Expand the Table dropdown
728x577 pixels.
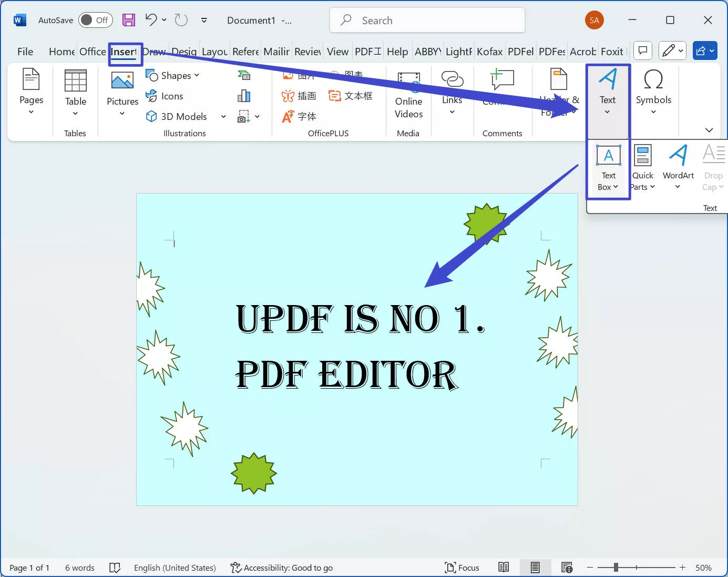[75, 113]
